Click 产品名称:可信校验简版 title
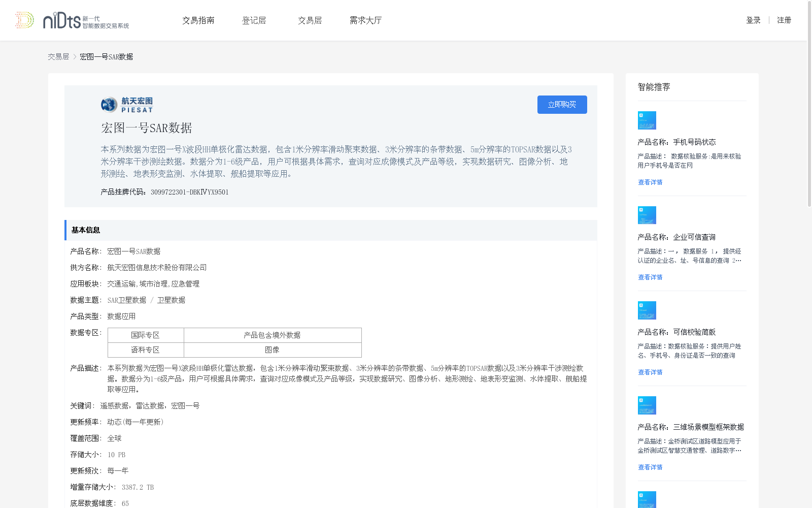The height and width of the screenshot is (508, 812). pos(676,332)
